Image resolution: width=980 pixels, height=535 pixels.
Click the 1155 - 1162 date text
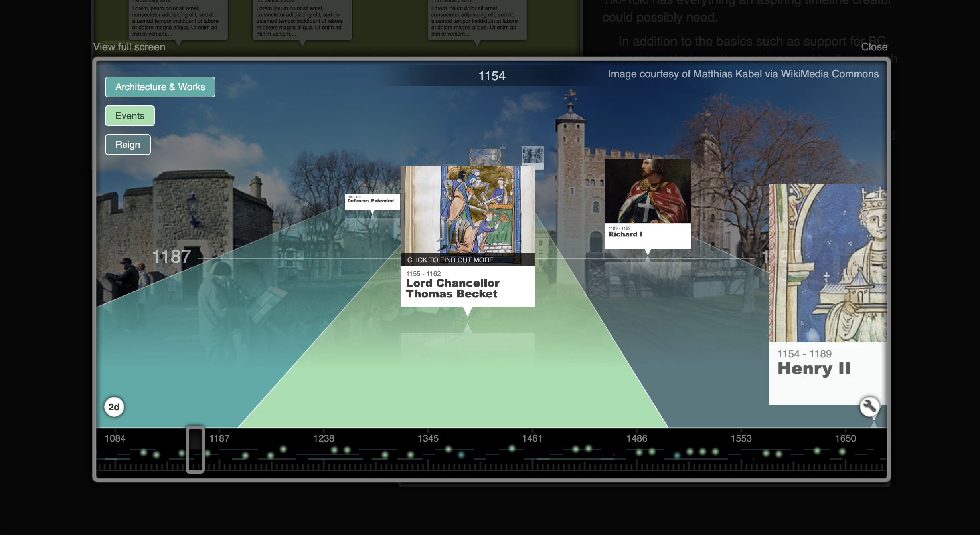423,274
